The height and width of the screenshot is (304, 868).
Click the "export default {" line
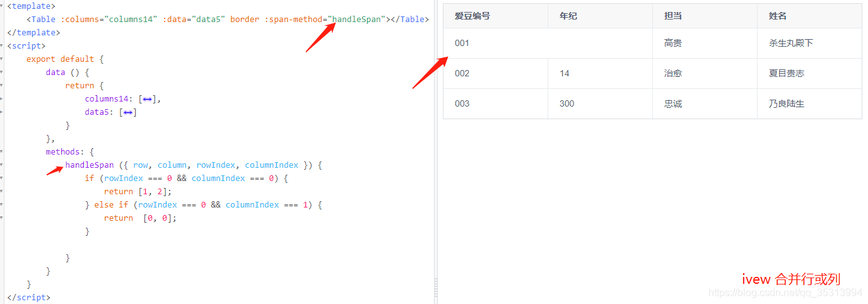pyautogui.click(x=65, y=59)
